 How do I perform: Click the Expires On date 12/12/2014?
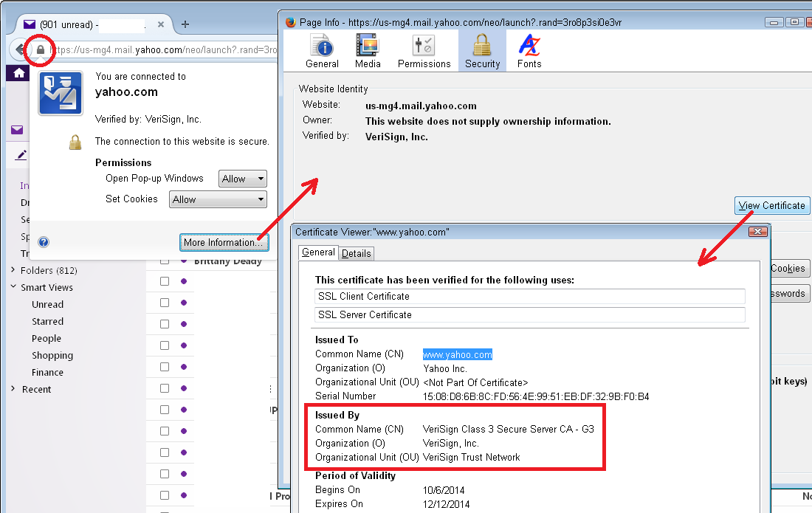447,504
